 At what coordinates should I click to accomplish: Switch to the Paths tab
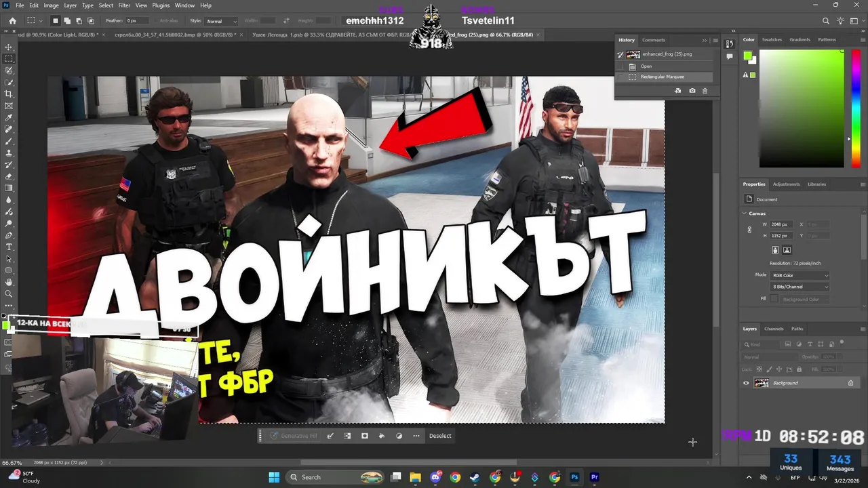pos(797,329)
